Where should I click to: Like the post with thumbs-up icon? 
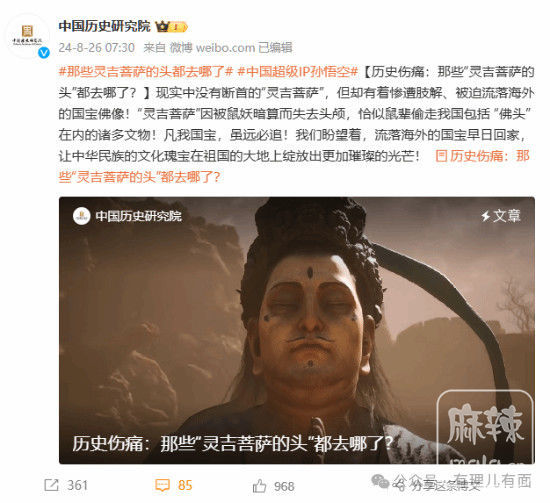[x=260, y=486]
